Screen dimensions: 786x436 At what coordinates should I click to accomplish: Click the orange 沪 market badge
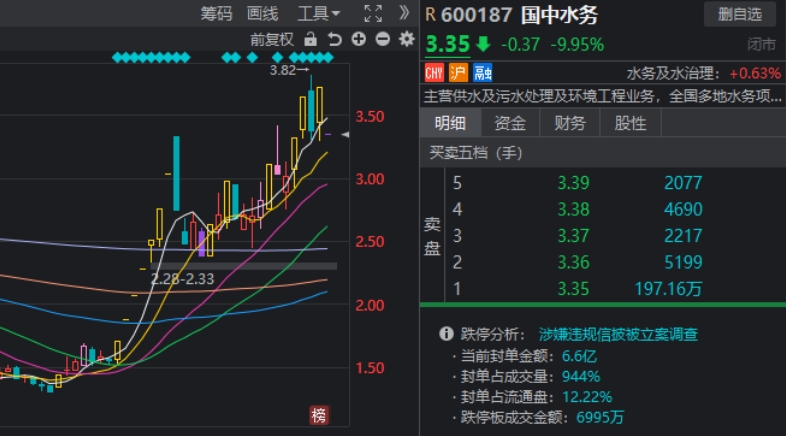coord(459,72)
